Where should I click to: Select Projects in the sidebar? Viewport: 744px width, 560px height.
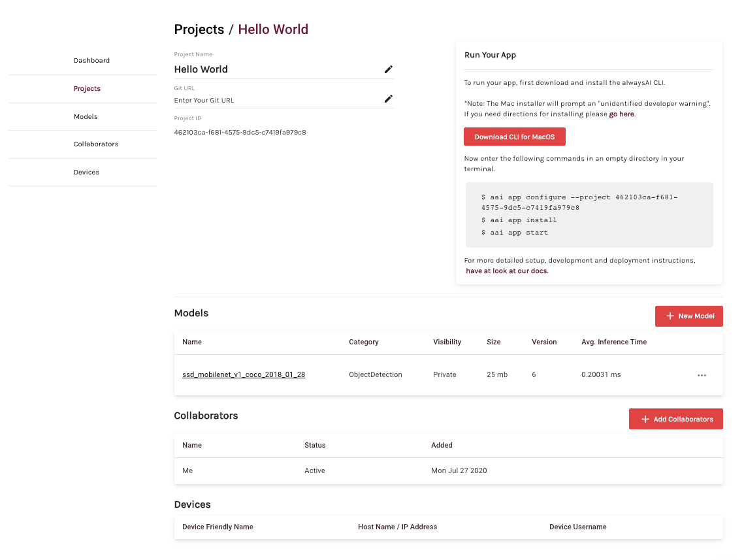(87, 89)
